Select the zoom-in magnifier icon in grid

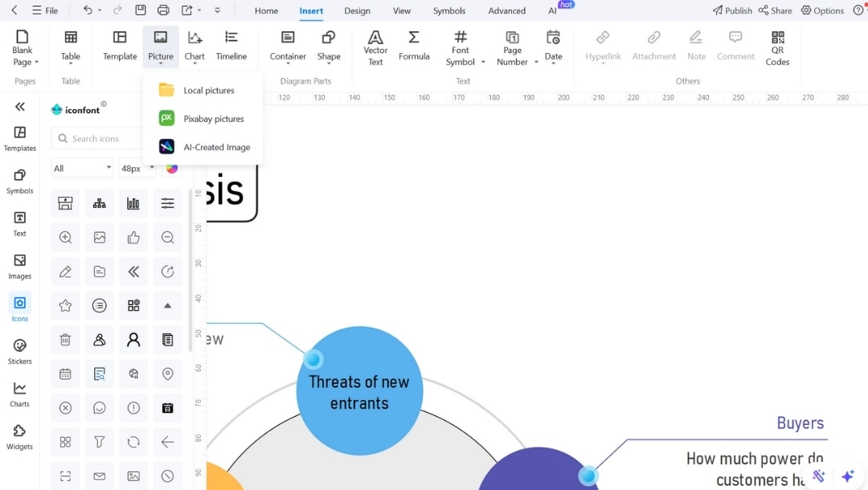point(65,237)
